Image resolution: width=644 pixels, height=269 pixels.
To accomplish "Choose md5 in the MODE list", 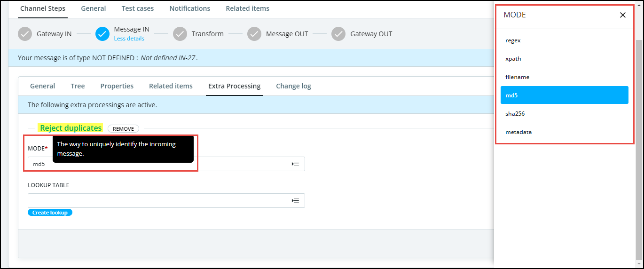I will pyautogui.click(x=565, y=95).
